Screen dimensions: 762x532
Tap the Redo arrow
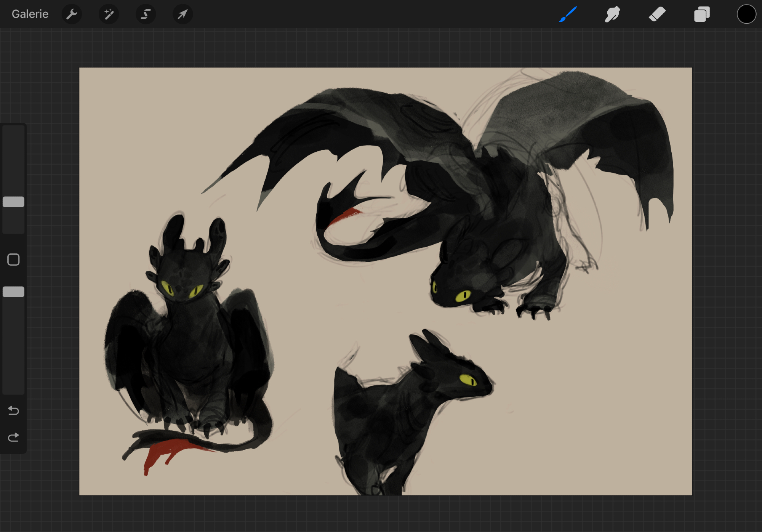pos(13,437)
